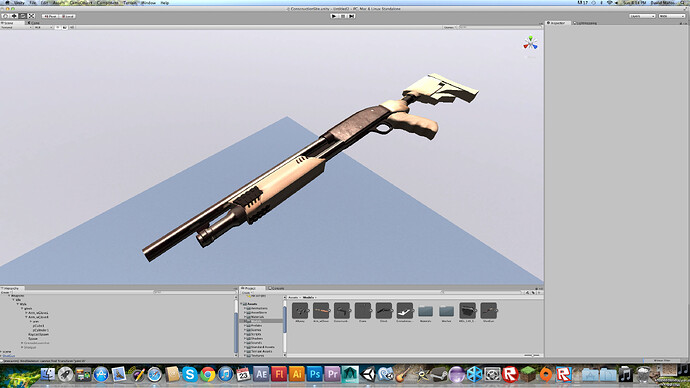Image resolution: width=690 pixels, height=388 pixels.
Task: Select the Hand tool in toolbar
Action: click(x=6, y=16)
